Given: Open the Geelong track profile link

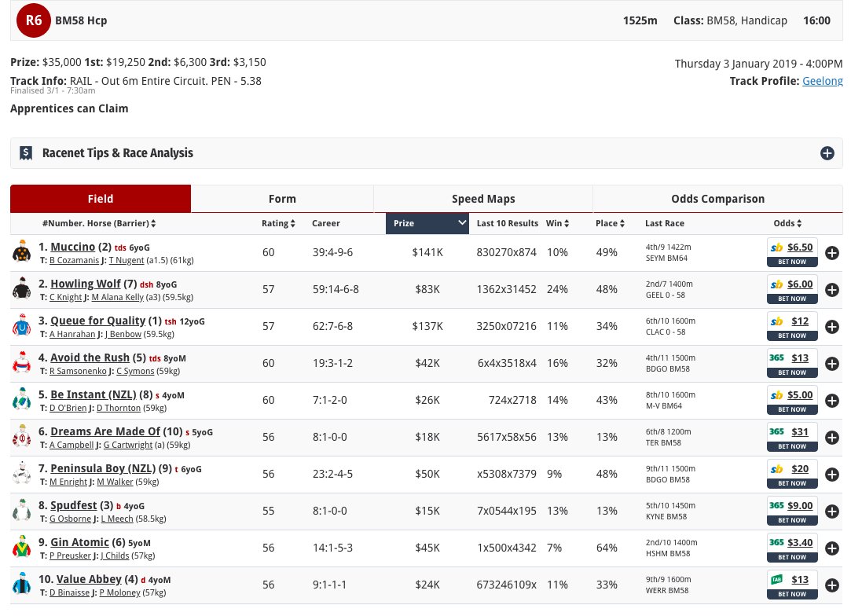Looking at the screenshot, I should [x=822, y=81].
